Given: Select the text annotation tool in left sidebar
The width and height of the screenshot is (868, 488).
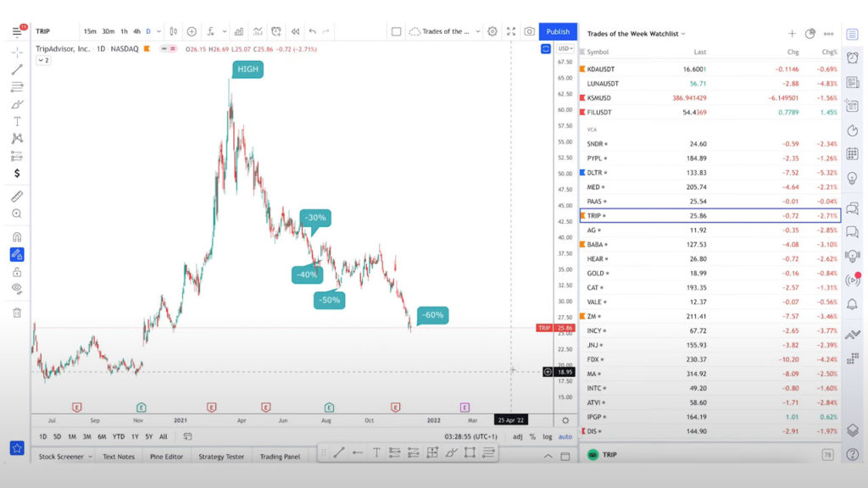Looking at the screenshot, I should point(17,121).
